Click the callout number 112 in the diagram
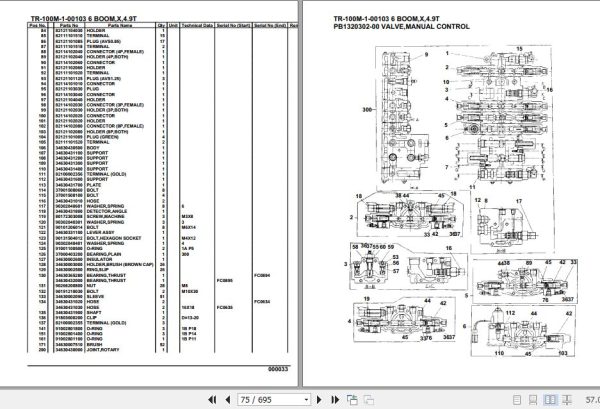 510,313
